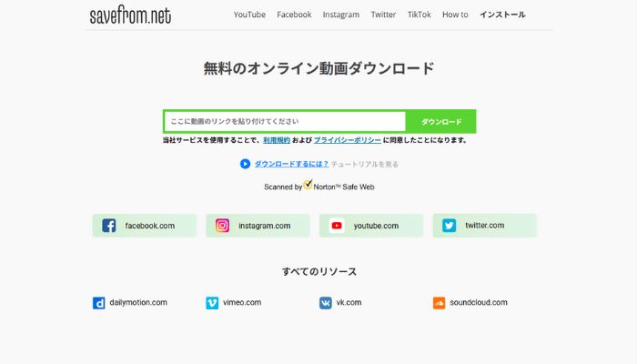Image resolution: width=637 pixels, height=364 pixels.
Task: Click the Twitter bird icon
Action: click(x=450, y=226)
